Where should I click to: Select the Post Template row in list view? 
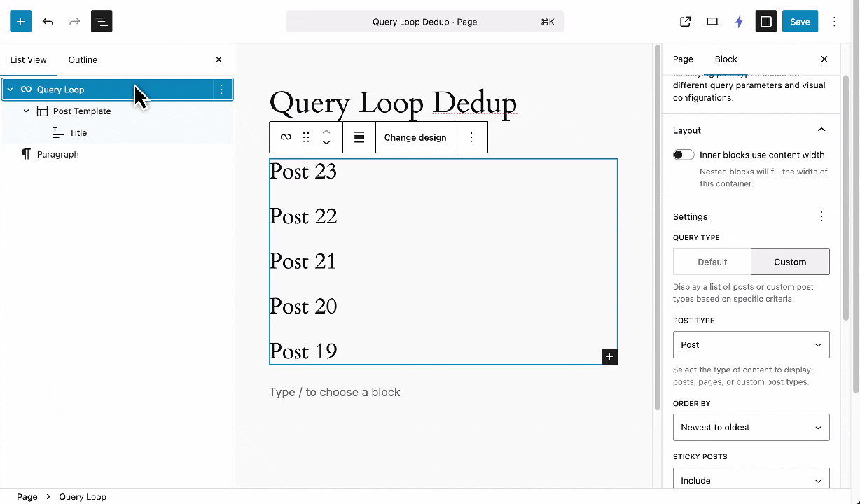pyautogui.click(x=117, y=111)
